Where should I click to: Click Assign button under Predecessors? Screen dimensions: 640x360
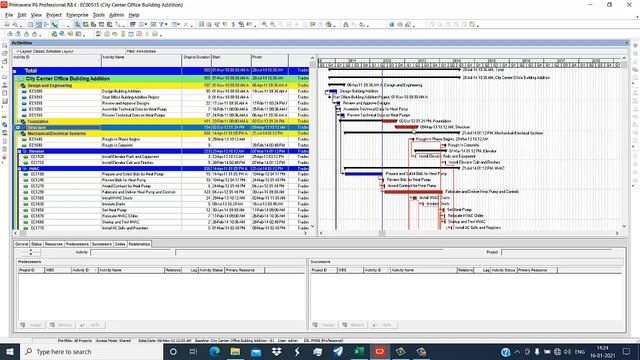pyautogui.click(x=32, y=325)
